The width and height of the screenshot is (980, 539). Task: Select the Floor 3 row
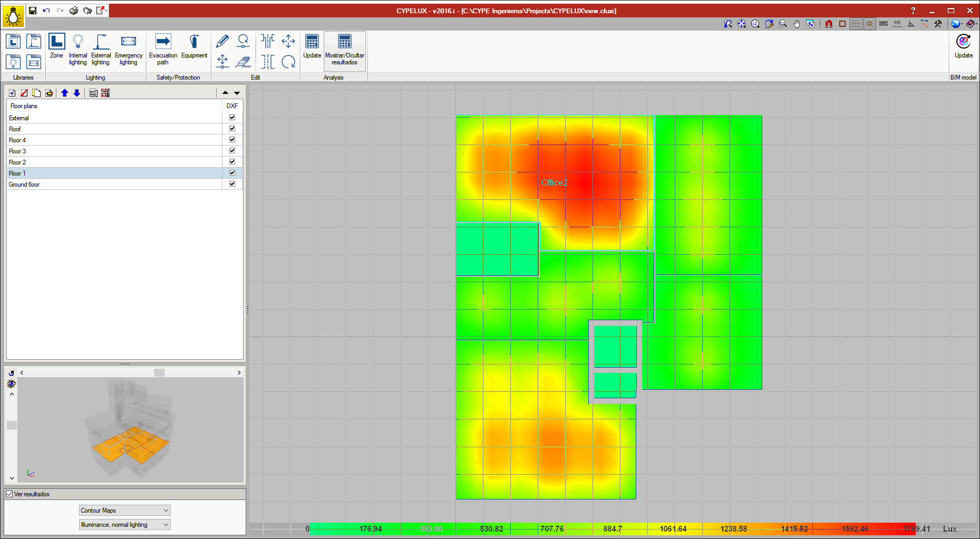(x=114, y=151)
